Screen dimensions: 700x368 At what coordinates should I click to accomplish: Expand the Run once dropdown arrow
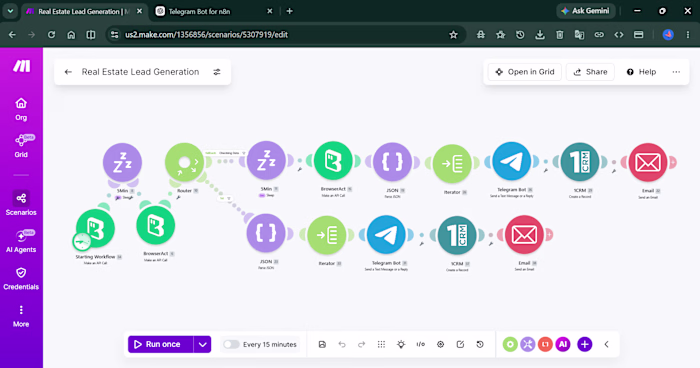click(203, 344)
